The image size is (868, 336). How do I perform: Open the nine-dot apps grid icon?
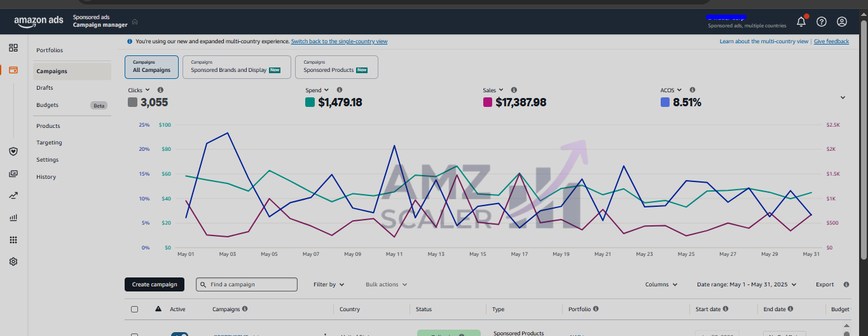pos(13,240)
